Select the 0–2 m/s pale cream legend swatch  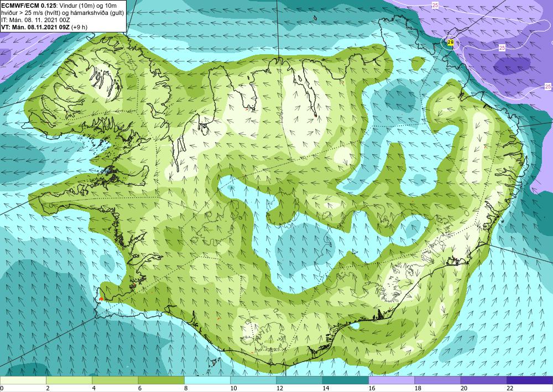pyautogui.click(x=23, y=380)
